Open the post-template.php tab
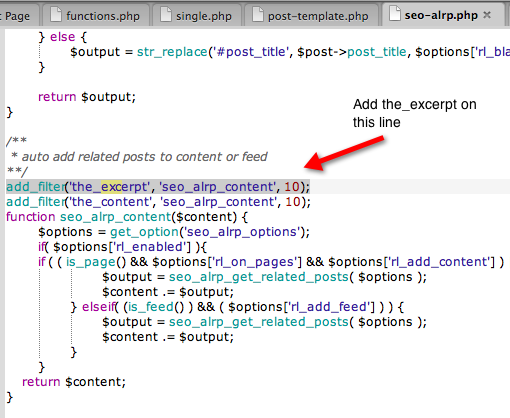 (312, 16)
